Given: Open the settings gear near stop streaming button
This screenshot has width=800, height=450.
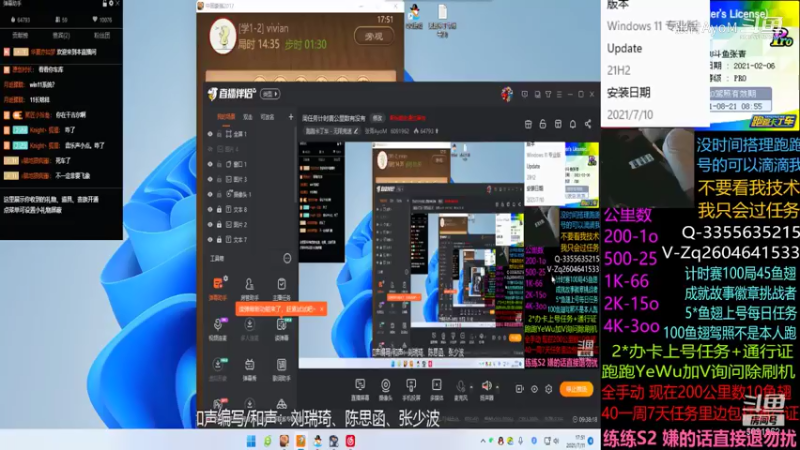Looking at the screenshot, I should pos(548,389).
